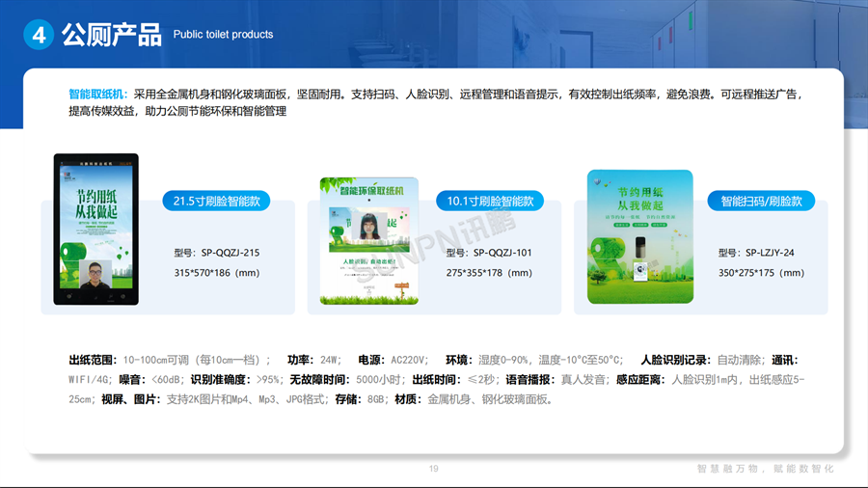This screenshot has width=868, height=488.
Task: Click the 智慧融万物，赋能数智化 footer slogan
Action: click(765, 469)
